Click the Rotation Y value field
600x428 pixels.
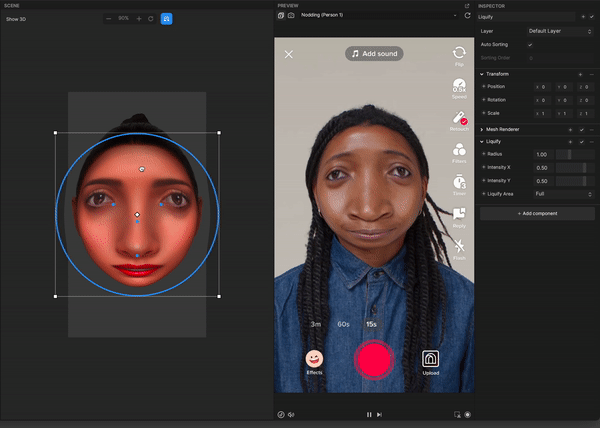pos(564,100)
